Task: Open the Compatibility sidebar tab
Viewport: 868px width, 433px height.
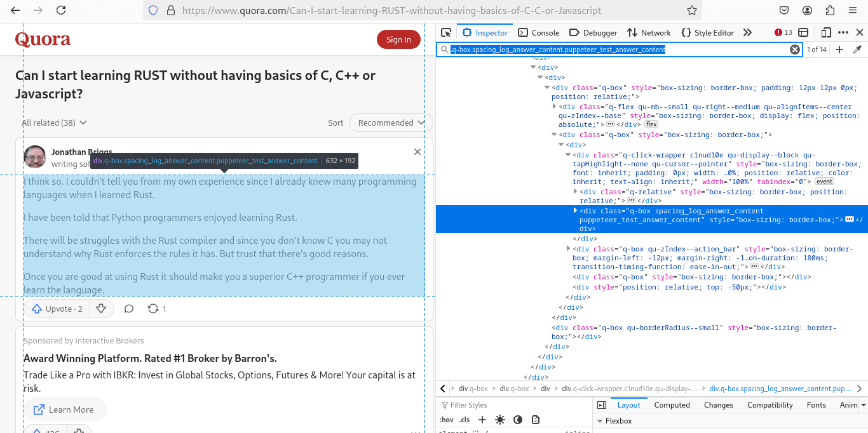Action: (770, 405)
